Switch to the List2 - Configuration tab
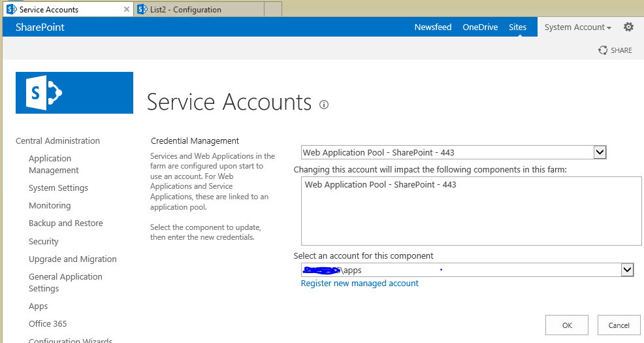644x343 pixels. [199, 9]
